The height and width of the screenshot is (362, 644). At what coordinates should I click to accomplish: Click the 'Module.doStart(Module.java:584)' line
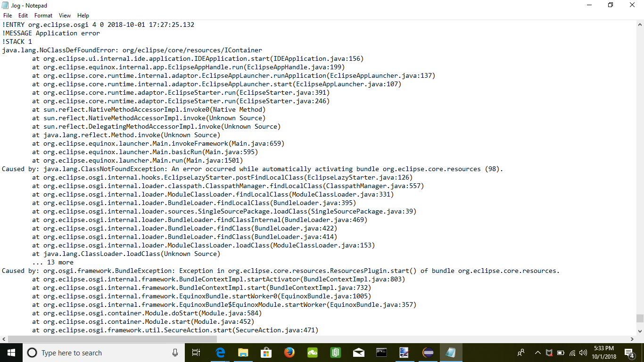[147, 313]
